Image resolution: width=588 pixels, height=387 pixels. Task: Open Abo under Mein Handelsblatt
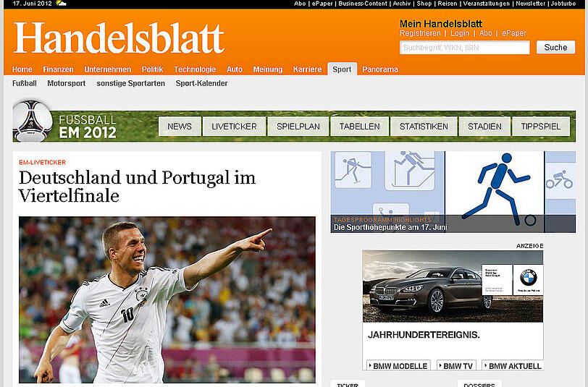486,33
